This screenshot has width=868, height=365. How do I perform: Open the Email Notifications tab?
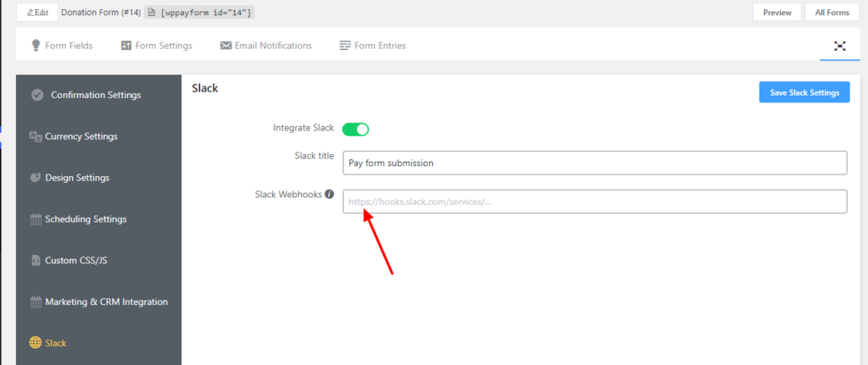[266, 46]
